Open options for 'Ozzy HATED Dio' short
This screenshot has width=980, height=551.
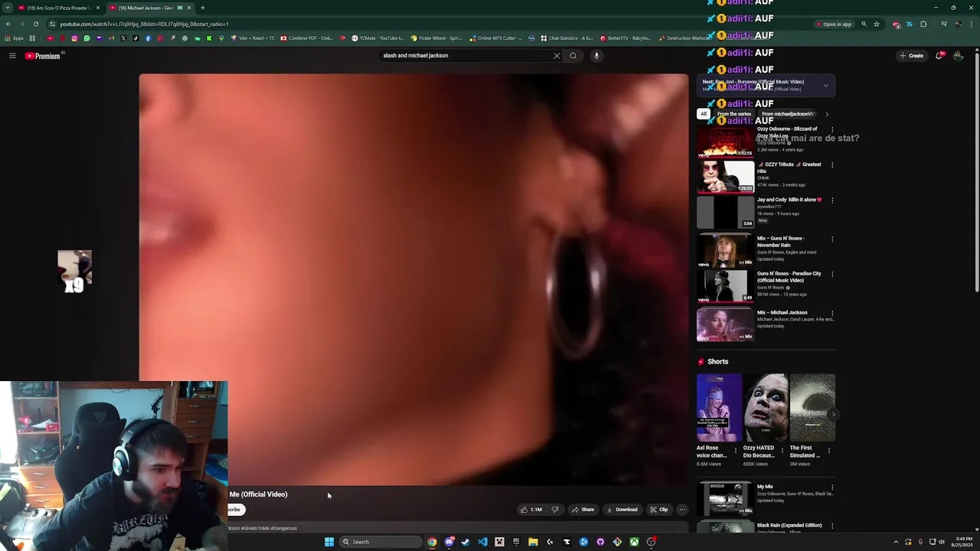point(782,451)
